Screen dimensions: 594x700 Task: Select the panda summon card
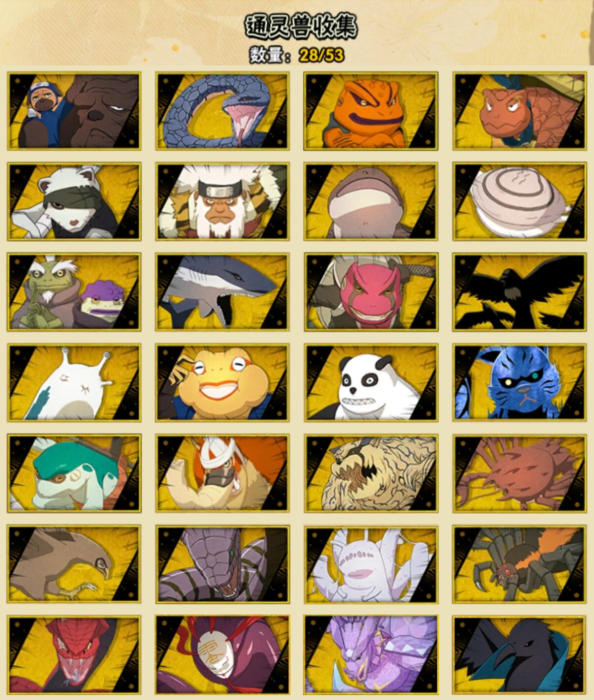click(x=371, y=383)
